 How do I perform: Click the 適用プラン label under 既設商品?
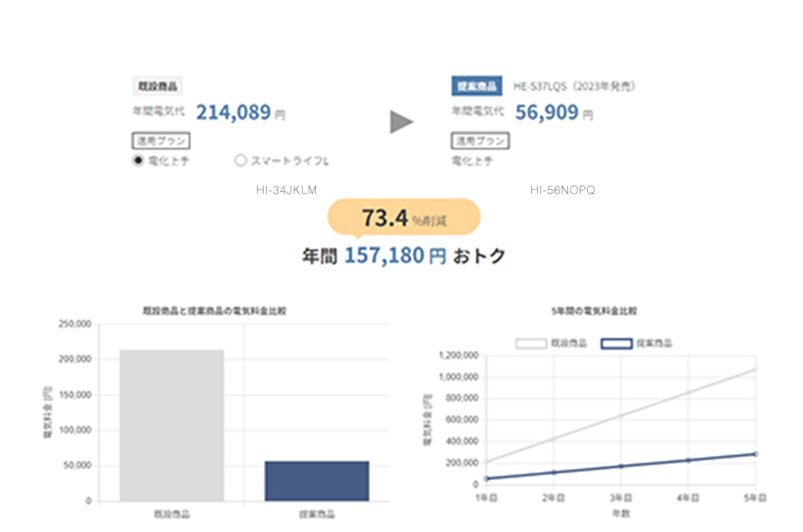coord(160,140)
